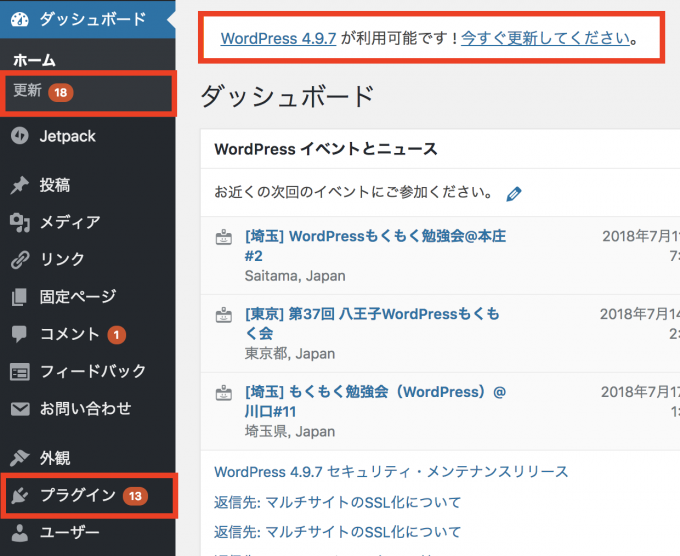Open the メディア menu
Viewport: 680px width, 556px height.
coord(88,222)
